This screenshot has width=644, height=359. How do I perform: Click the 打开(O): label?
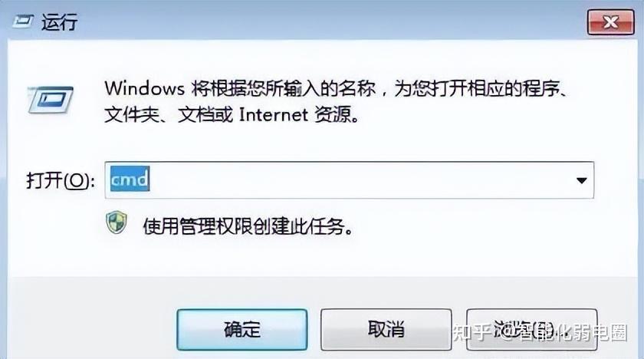(x=61, y=180)
